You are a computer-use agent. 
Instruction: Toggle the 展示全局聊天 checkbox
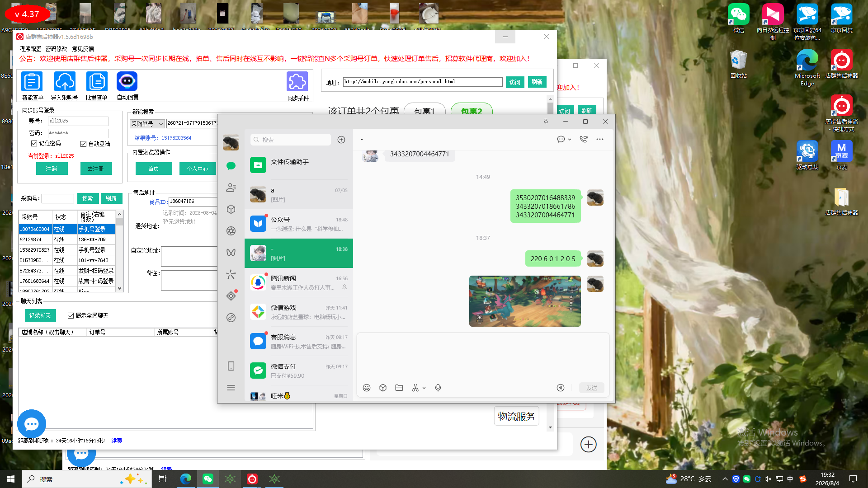(x=71, y=315)
